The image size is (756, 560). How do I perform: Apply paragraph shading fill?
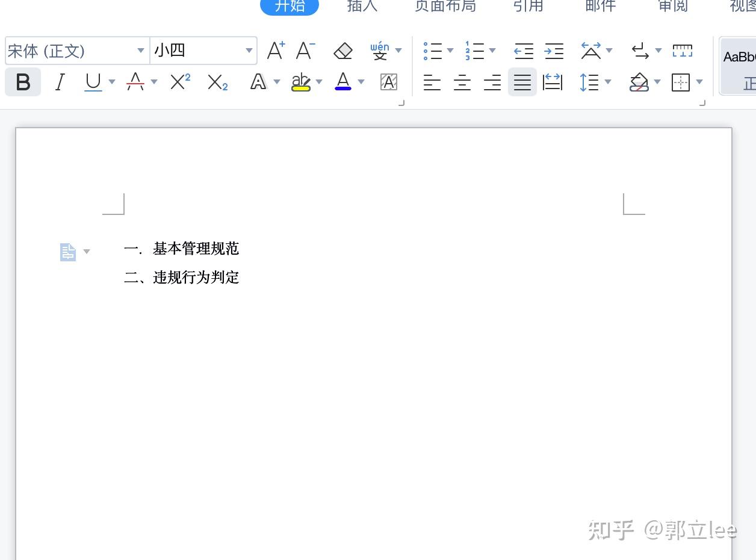click(x=639, y=82)
